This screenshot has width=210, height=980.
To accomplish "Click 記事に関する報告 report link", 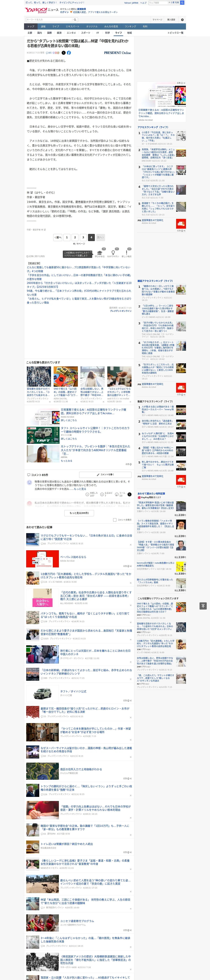I will pyautogui.click(x=35, y=256).
